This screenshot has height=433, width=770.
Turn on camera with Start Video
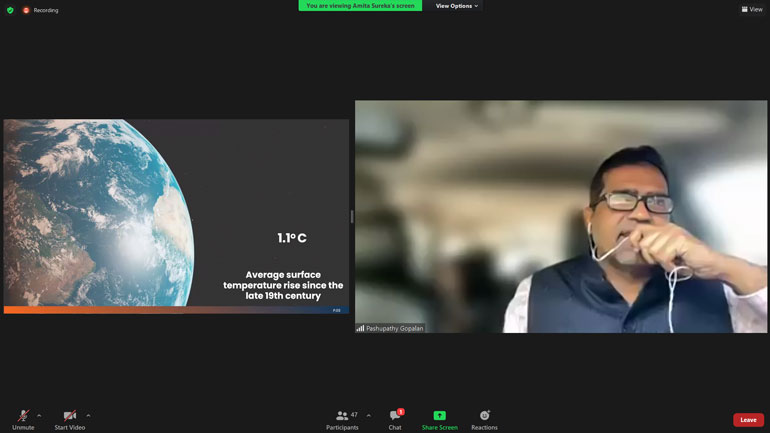[x=69, y=415]
